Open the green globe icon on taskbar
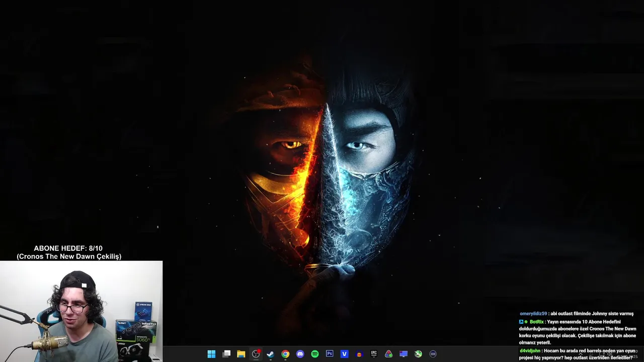The width and height of the screenshot is (644, 362). [x=418, y=354]
